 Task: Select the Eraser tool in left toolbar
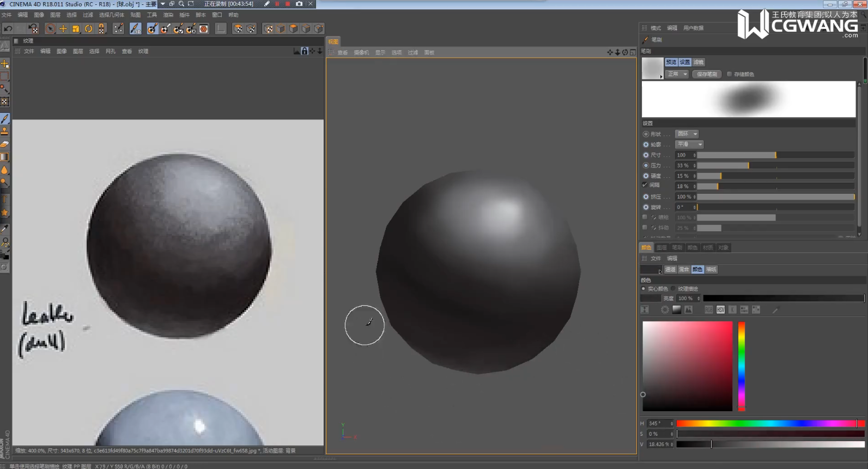[x=5, y=144]
